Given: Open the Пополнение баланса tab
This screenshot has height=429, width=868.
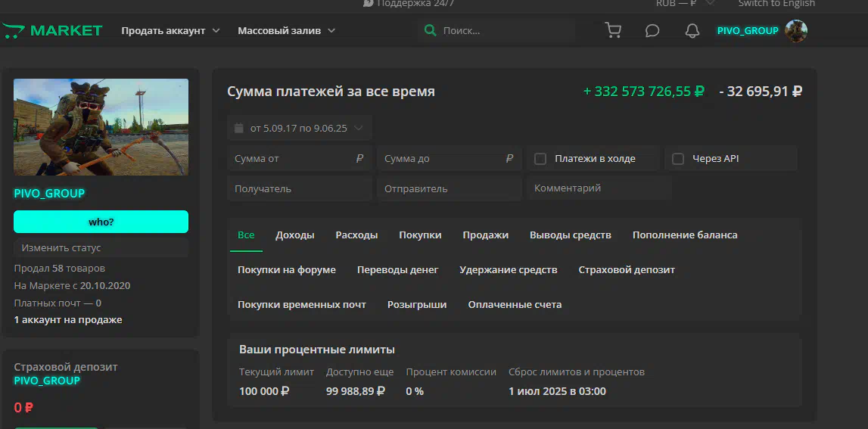Looking at the screenshot, I should pos(685,235).
